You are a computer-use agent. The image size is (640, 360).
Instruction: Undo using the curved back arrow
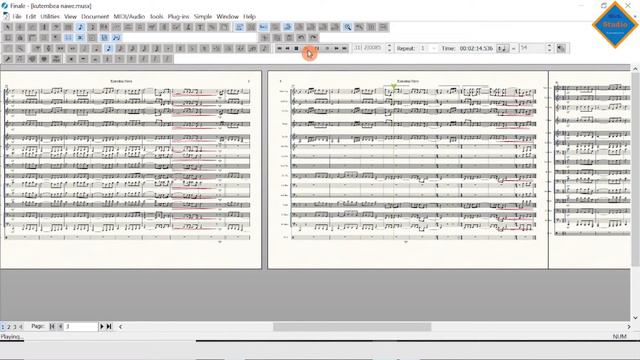point(301,38)
